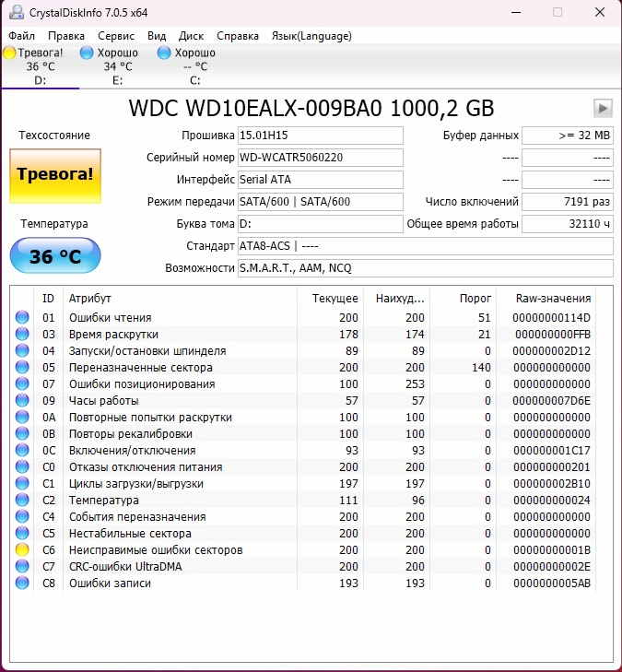Click the serial number field WD-WCATR5060220
This screenshot has height=672, width=622.
click(321, 158)
